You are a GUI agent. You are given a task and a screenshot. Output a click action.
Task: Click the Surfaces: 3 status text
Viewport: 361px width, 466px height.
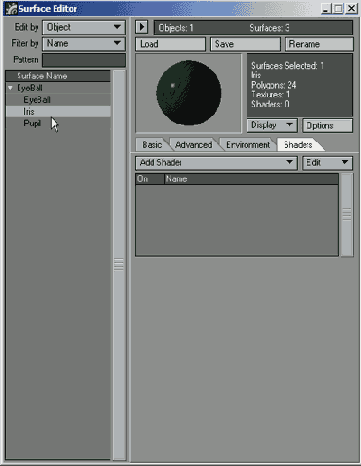[269, 28]
